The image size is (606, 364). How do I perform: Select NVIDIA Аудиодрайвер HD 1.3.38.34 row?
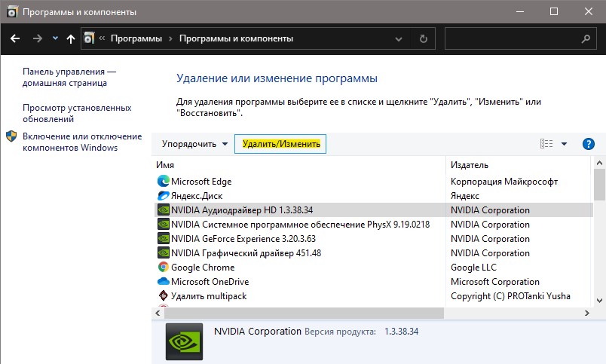(374, 210)
